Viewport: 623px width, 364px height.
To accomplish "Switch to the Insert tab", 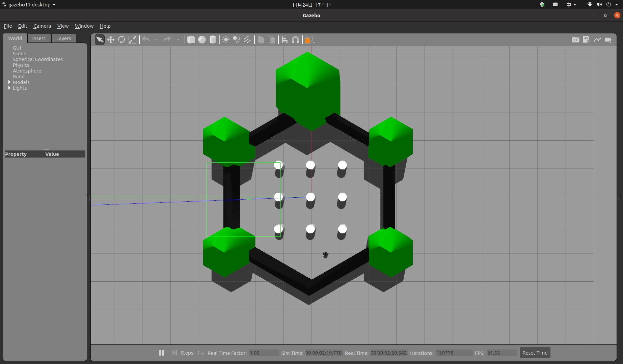I will click(38, 38).
